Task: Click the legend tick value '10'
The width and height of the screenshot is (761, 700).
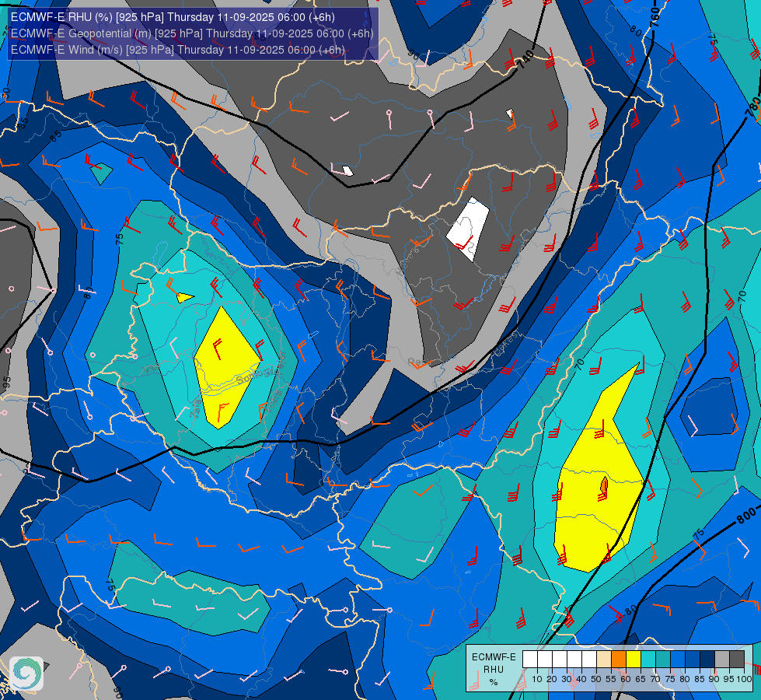Action: pos(537,680)
